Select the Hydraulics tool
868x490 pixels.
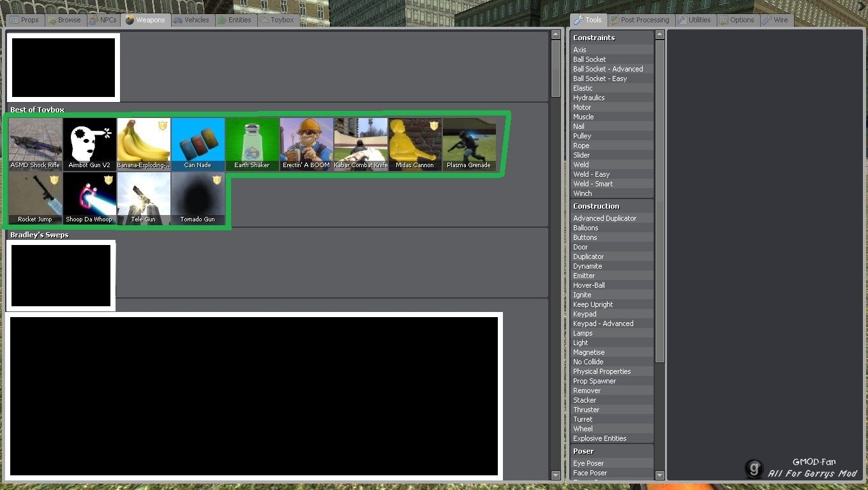(x=612, y=98)
